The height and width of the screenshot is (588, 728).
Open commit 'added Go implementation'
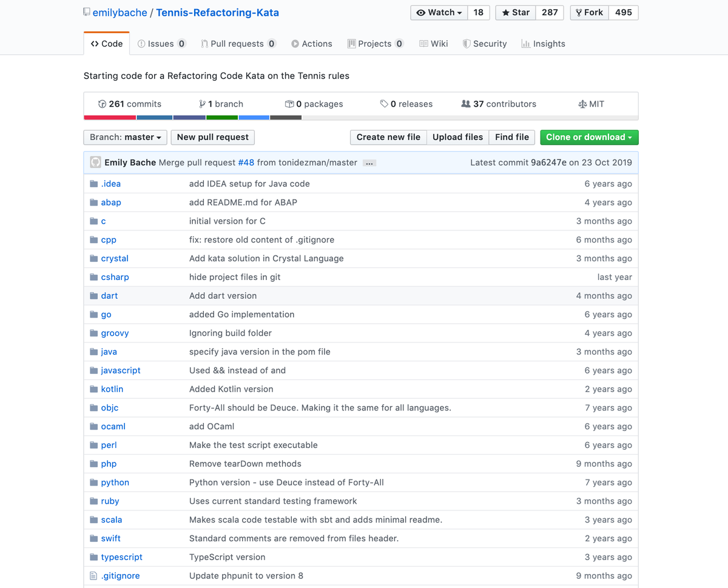point(242,315)
